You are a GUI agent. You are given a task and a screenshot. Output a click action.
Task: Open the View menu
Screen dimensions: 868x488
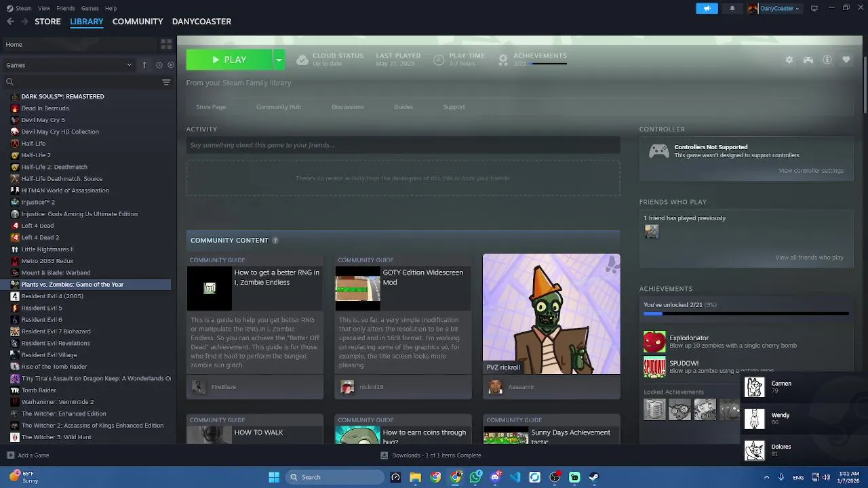point(44,8)
